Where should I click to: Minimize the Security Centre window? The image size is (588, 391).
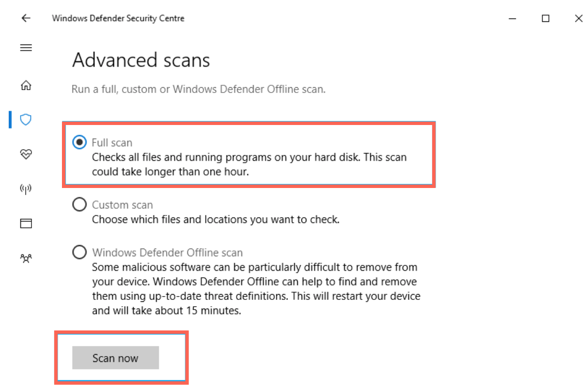click(x=513, y=18)
